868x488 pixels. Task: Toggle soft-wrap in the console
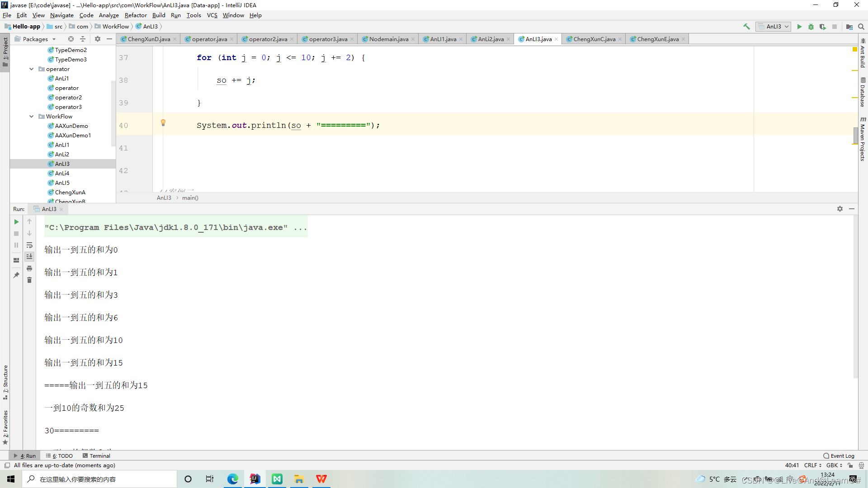[x=29, y=245]
